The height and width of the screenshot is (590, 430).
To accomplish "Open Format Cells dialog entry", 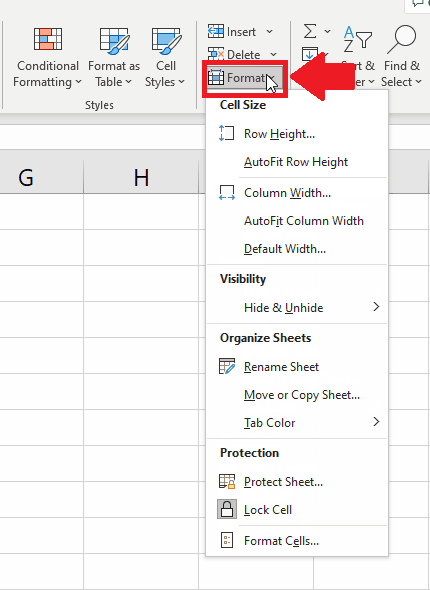I will (281, 541).
